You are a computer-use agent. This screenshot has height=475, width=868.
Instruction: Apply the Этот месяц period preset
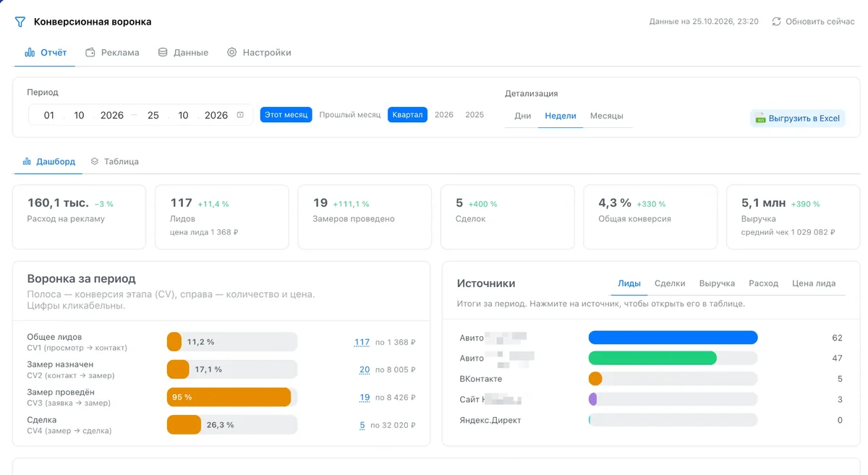click(286, 115)
